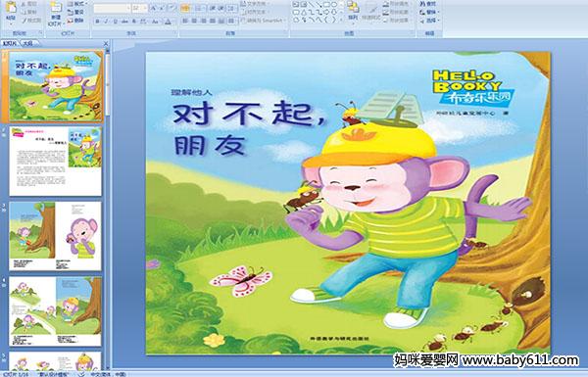Viewport: 588px width, 377px height.
Task: Open the font size dropdown
Action: click(139, 8)
